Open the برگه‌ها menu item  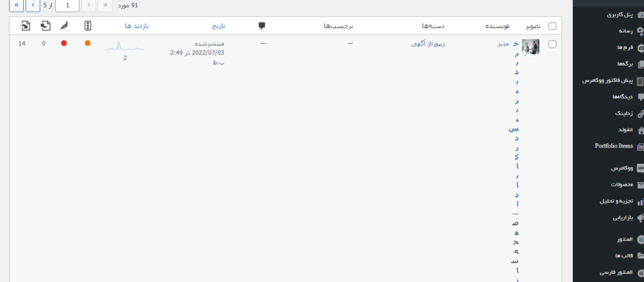(x=625, y=64)
